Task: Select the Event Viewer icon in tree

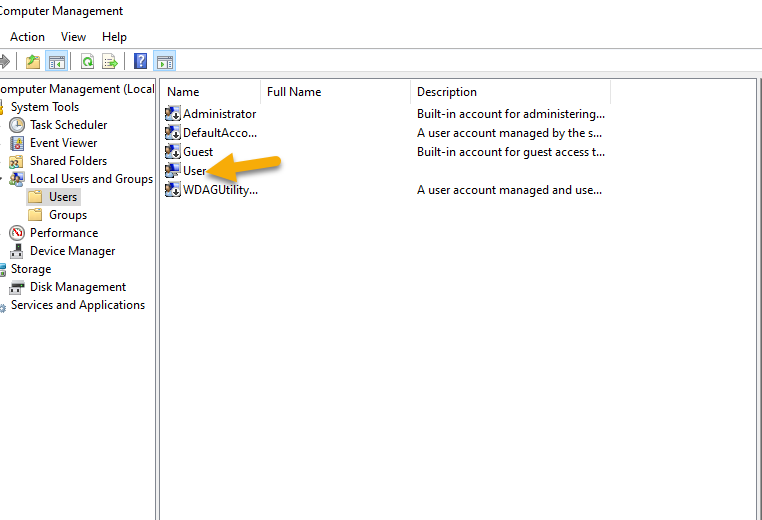Action: point(17,143)
